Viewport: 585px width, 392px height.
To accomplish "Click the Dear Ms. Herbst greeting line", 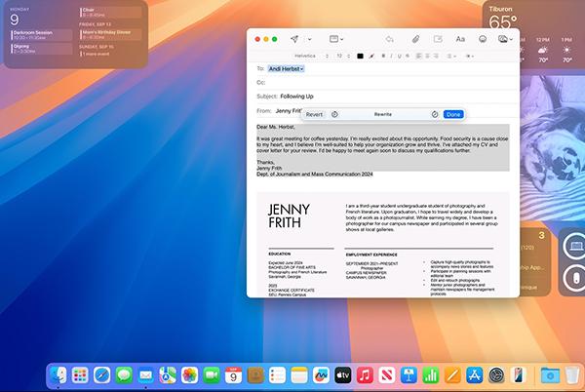I will point(276,127).
